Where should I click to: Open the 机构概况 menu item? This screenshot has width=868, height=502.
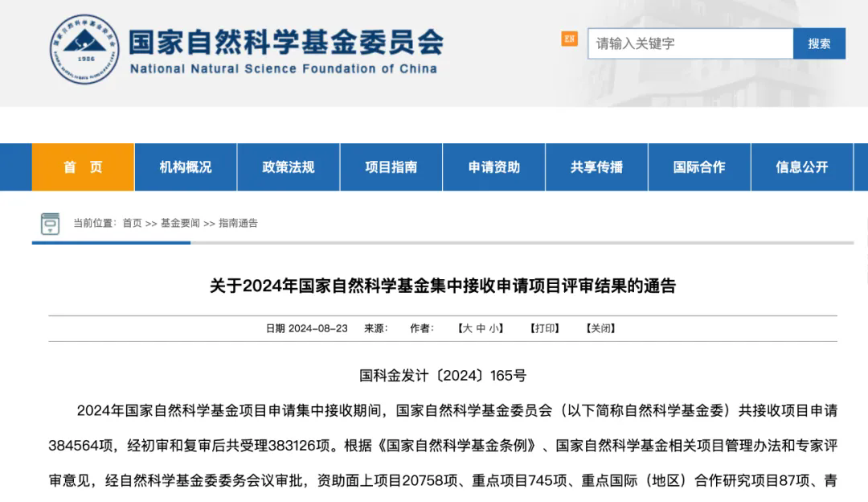(x=186, y=167)
